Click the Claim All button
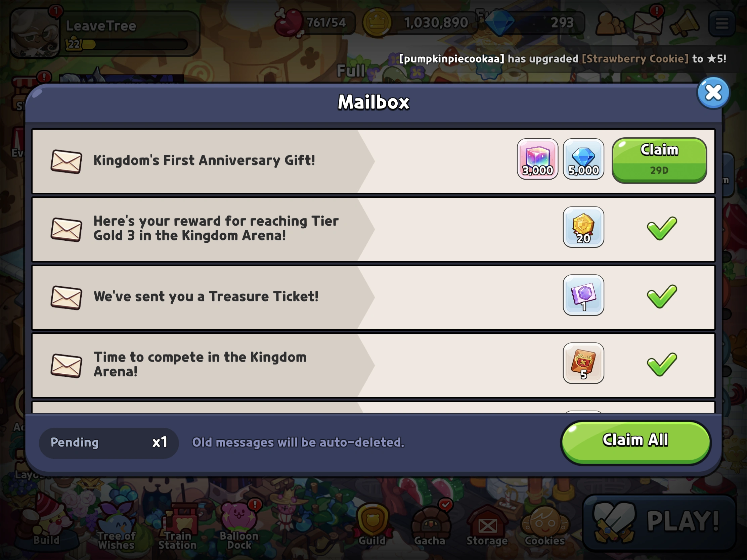747x560 pixels. pos(635,442)
